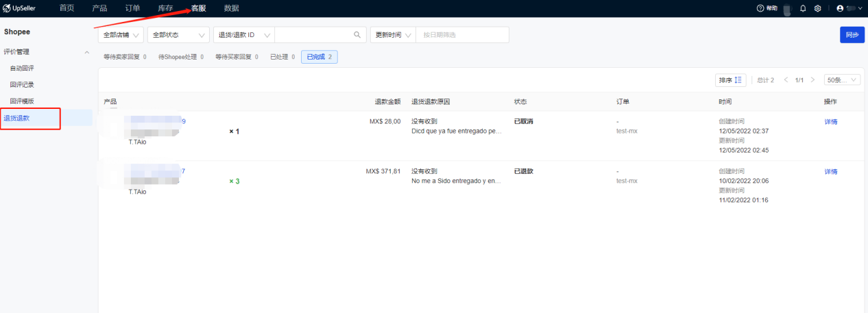
Task: Open the settings gear icon
Action: [x=817, y=8]
